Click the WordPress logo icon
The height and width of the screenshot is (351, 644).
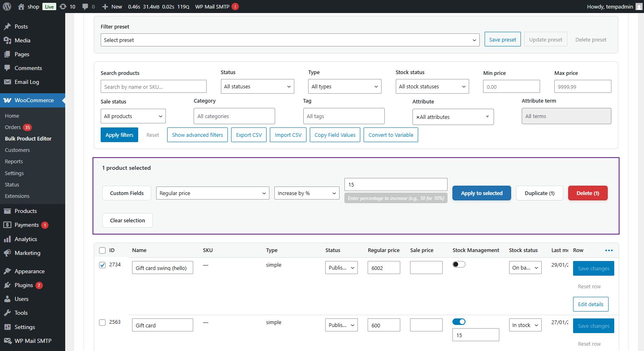pyautogui.click(x=7, y=7)
